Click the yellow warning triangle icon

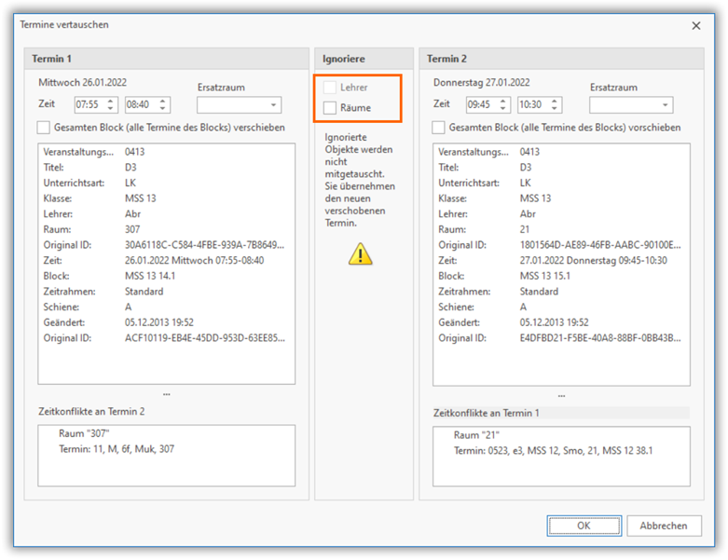[360, 253]
